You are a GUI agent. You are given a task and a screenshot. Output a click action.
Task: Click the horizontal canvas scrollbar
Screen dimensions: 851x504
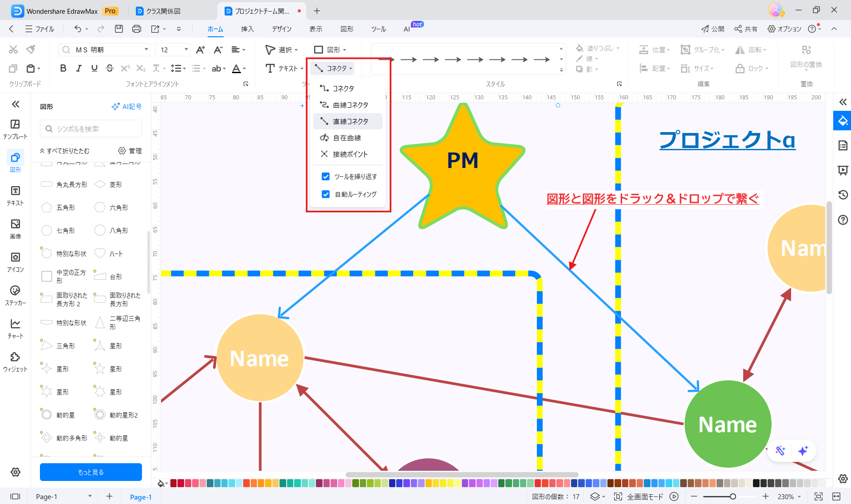pos(462,474)
